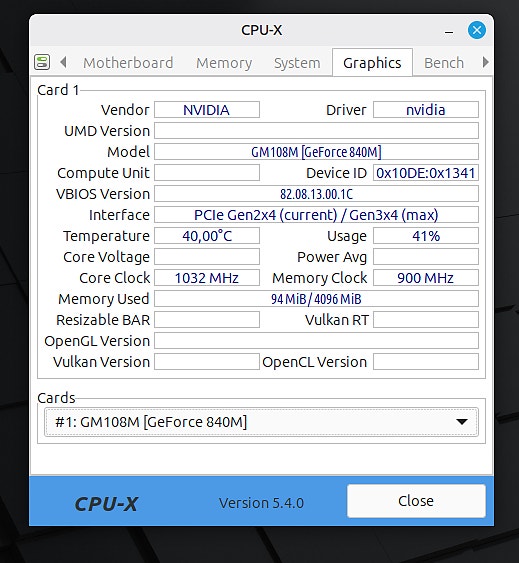Click the Model field showing GM108M

click(316, 152)
